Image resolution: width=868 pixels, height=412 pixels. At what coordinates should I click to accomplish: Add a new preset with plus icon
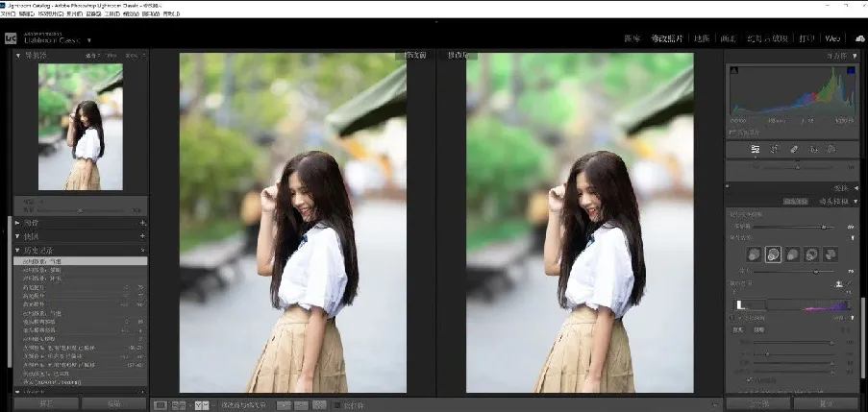click(x=142, y=223)
